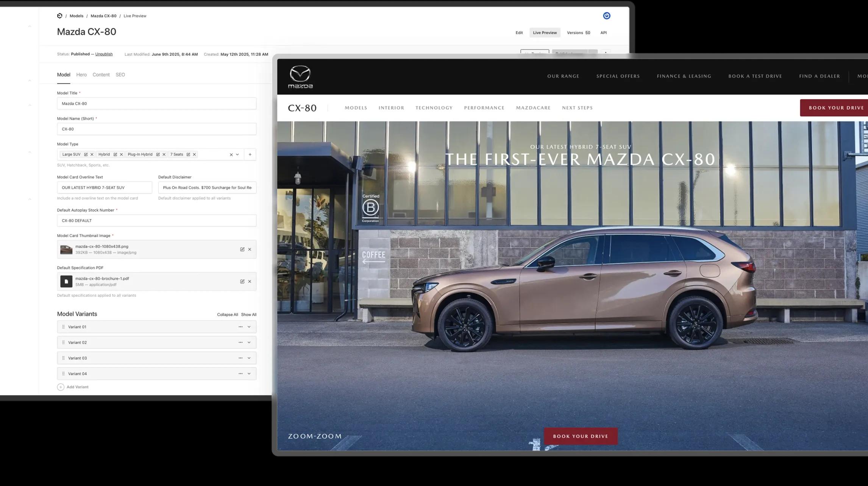
Task: Expand Variant 01 with its chevron
Action: (249, 327)
